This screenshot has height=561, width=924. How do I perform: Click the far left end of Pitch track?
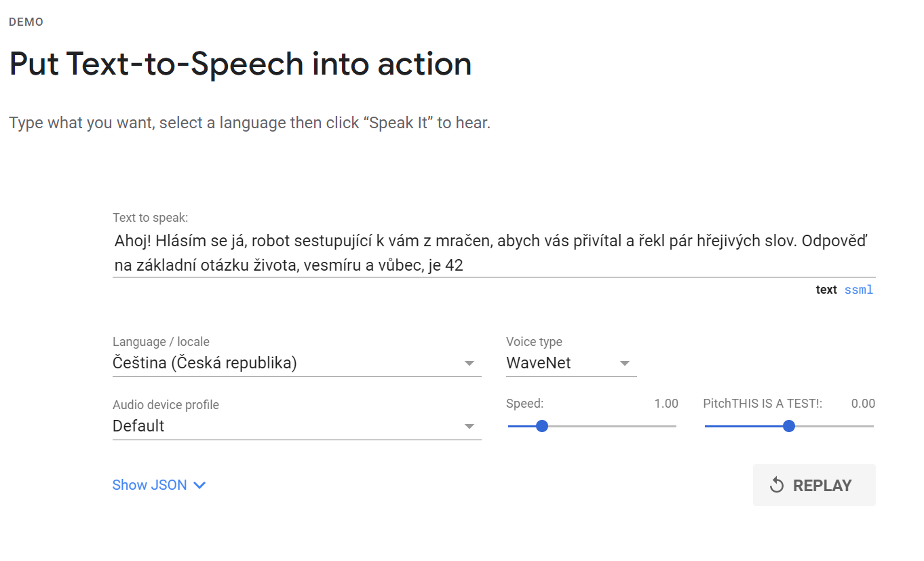(706, 426)
